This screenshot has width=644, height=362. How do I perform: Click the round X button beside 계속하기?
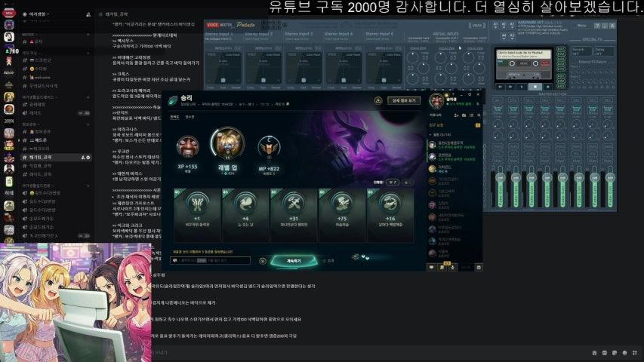pyautogui.click(x=263, y=261)
